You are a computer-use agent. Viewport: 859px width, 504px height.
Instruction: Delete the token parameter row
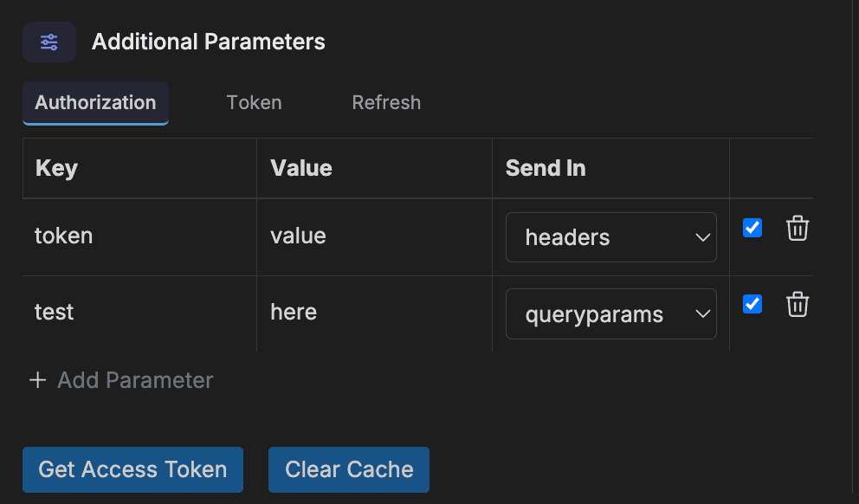click(x=798, y=229)
